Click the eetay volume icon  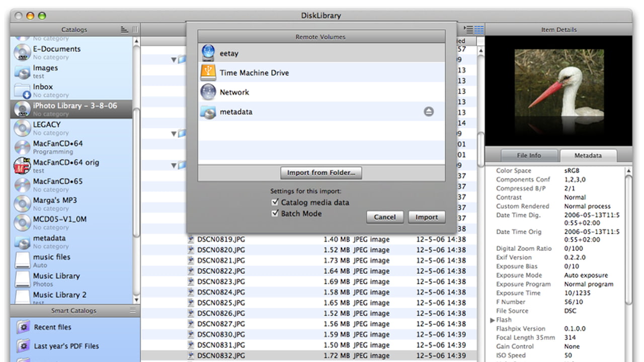pos(208,53)
